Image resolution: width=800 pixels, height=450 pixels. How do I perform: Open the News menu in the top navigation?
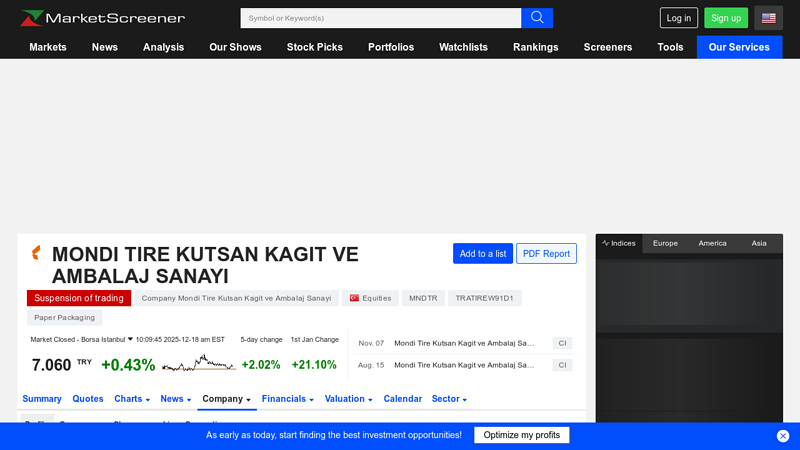105,47
